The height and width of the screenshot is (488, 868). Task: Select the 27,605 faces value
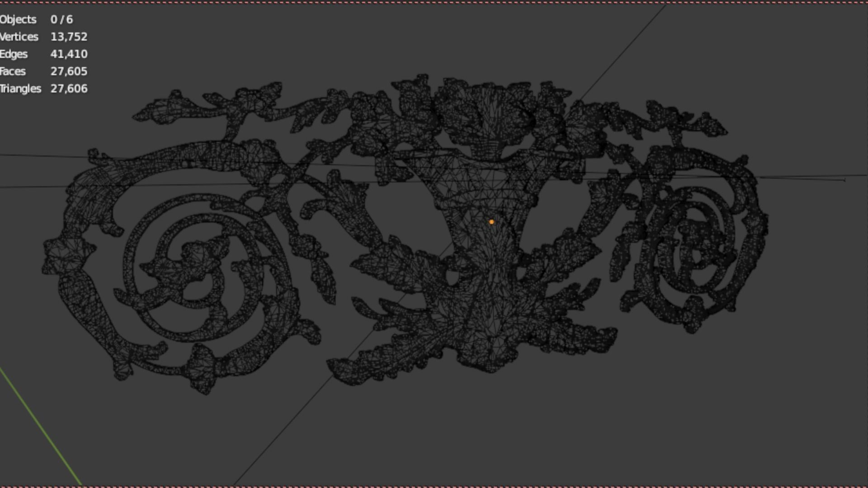69,71
